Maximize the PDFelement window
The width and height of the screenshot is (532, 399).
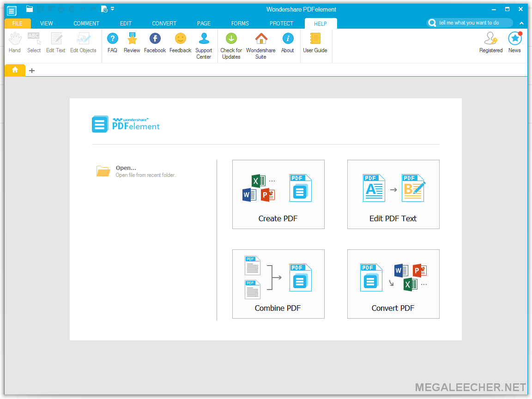pos(507,9)
